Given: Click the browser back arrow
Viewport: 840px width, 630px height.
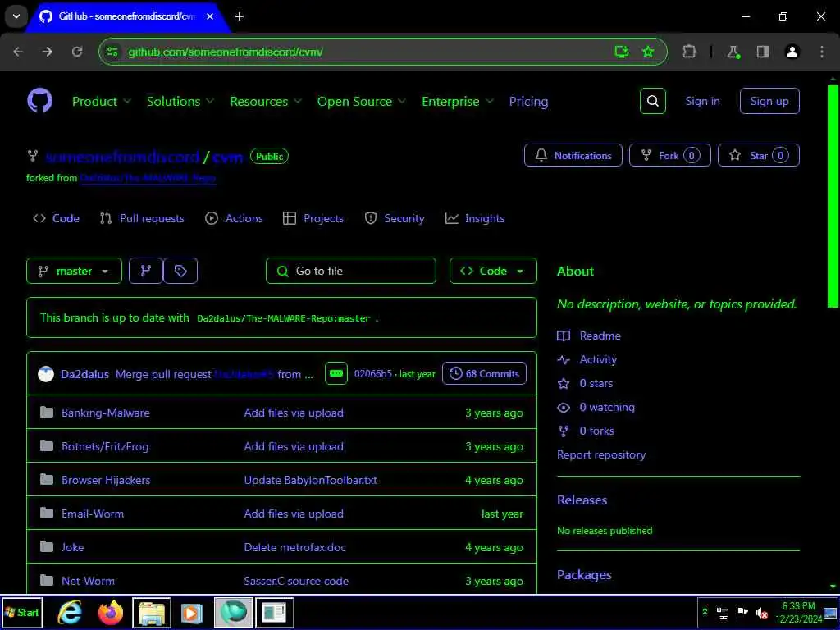Looking at the screenshot, I should 18,52.
